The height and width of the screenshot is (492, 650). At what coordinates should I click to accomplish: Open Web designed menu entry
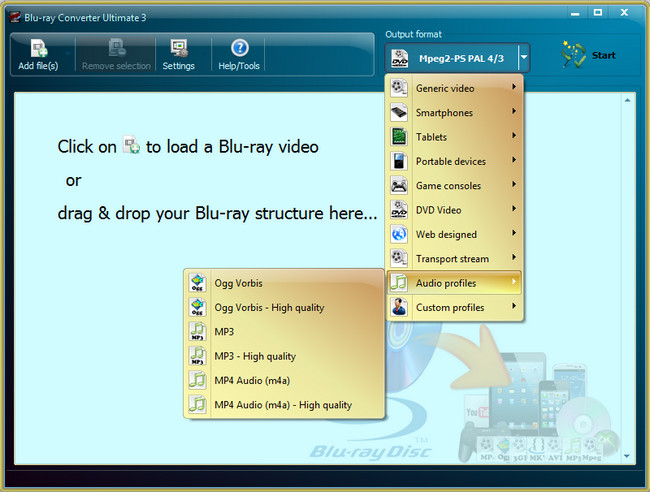(454, 234)
